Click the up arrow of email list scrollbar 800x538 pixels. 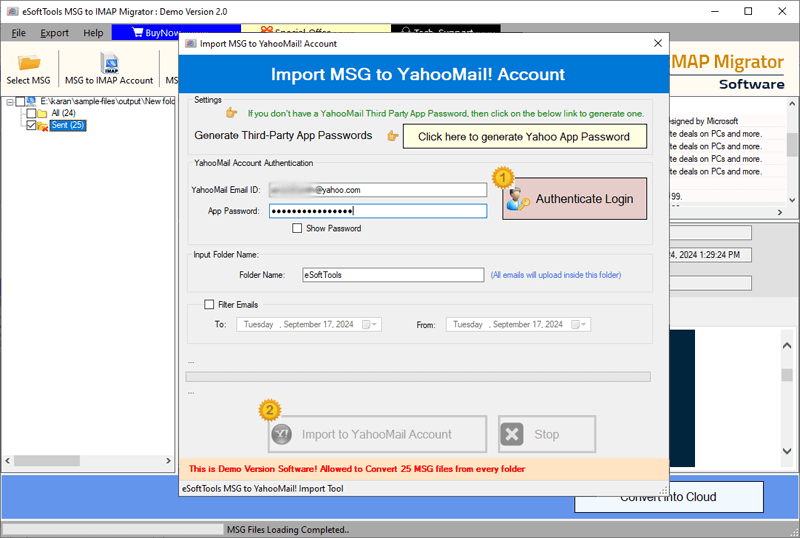[x=792, y=104]
